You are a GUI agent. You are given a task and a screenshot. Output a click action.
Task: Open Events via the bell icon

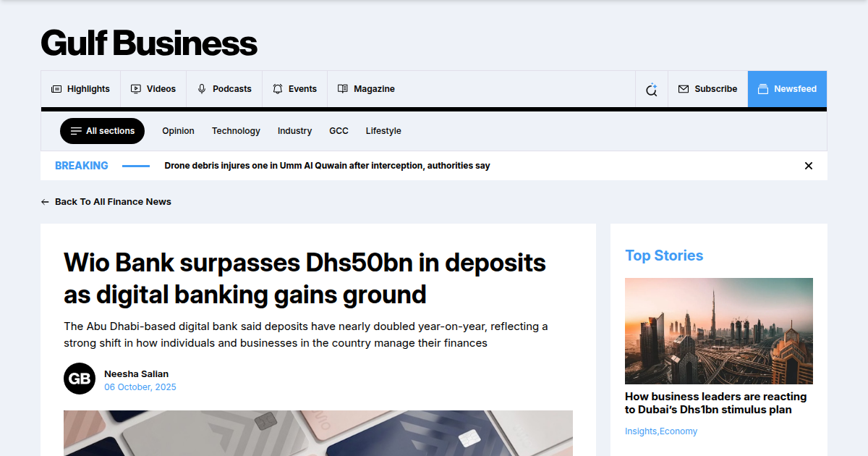point(277,88)
